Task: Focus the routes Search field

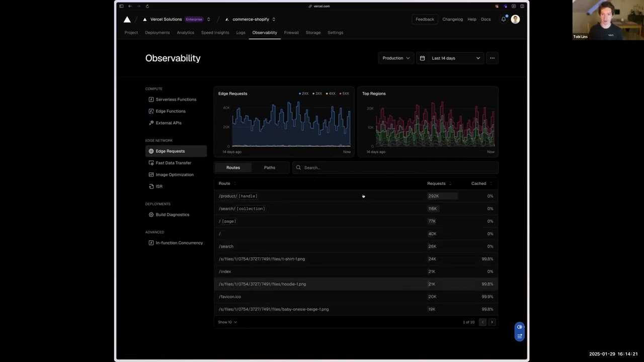Action: click(395, 167)
